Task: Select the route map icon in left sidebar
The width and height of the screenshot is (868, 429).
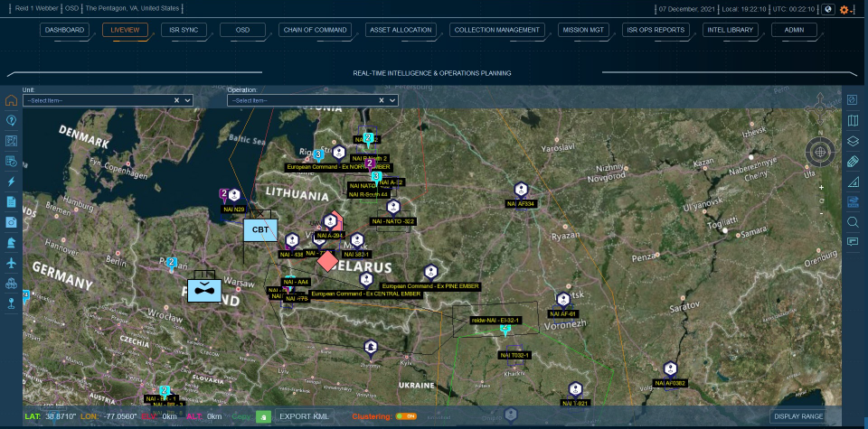Action: pos(11,141)
